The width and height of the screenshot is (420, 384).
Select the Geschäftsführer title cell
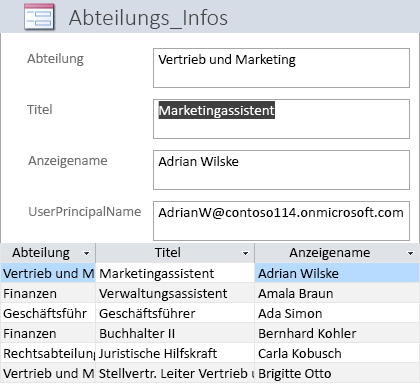coord(175,313)
